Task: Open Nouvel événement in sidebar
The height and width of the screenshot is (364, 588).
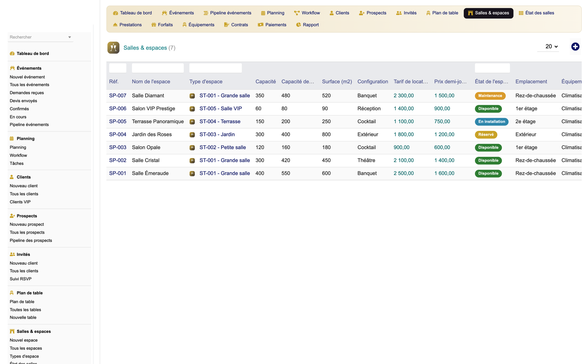Action: 27,77
